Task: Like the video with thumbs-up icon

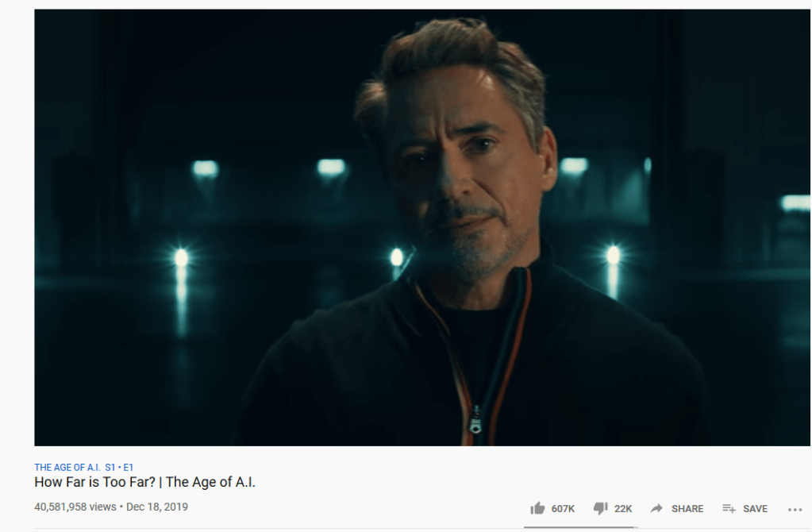Action: click(537, 508)
